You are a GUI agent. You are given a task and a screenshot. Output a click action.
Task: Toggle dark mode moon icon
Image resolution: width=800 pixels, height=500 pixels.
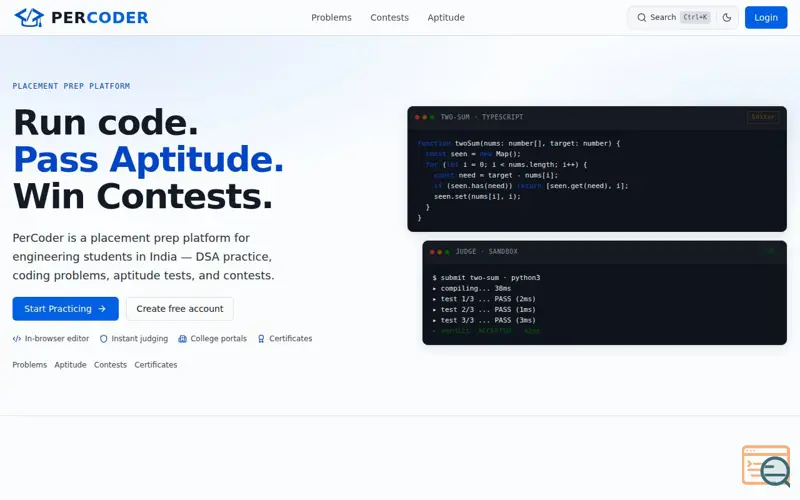727,17
